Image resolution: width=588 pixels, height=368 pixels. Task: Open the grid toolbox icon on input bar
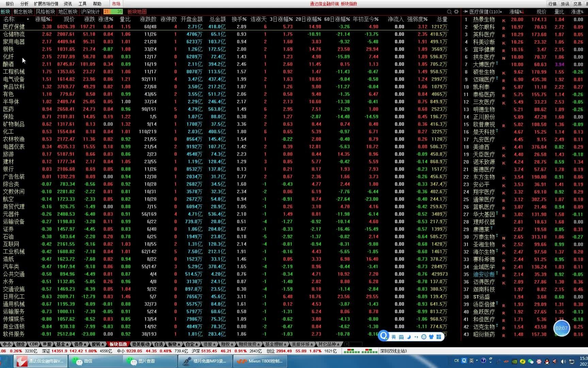[439, 337]
